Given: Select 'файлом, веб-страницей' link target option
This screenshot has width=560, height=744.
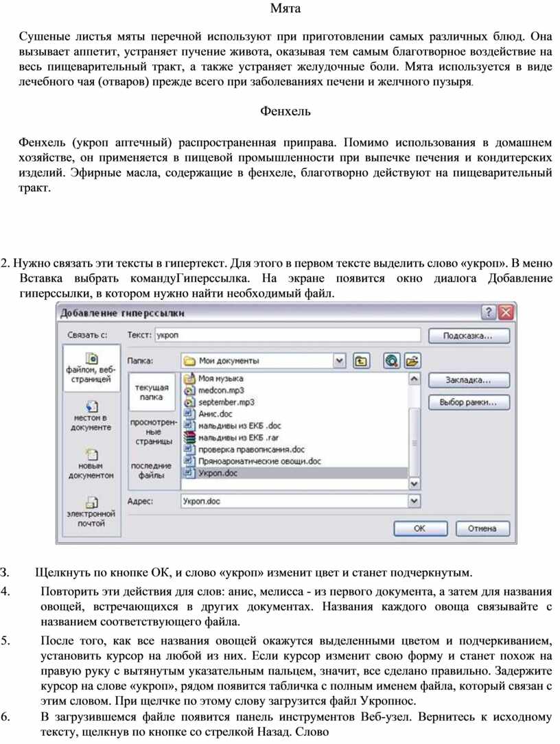Looking at the screenshot, I should [x=91, y=369].
